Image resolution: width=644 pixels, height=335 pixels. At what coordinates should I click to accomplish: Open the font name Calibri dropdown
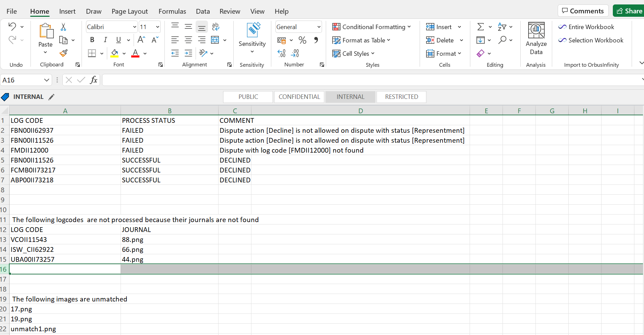pyautogui.click(x=135, y=27)
